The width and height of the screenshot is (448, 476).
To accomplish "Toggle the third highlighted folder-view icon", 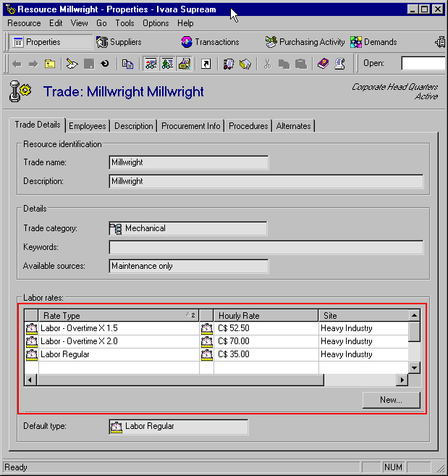I will click(x=184, y=64).
